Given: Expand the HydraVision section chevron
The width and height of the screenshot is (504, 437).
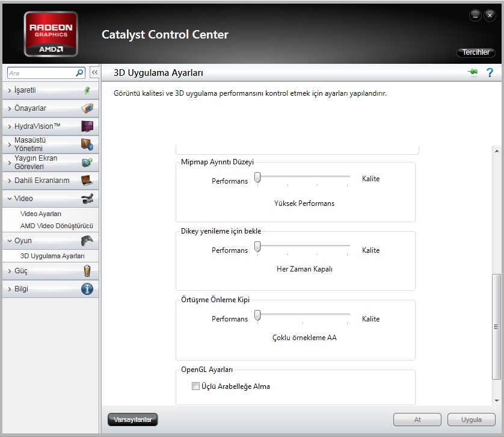Looking at the screenshot, I should click(9, 126).
